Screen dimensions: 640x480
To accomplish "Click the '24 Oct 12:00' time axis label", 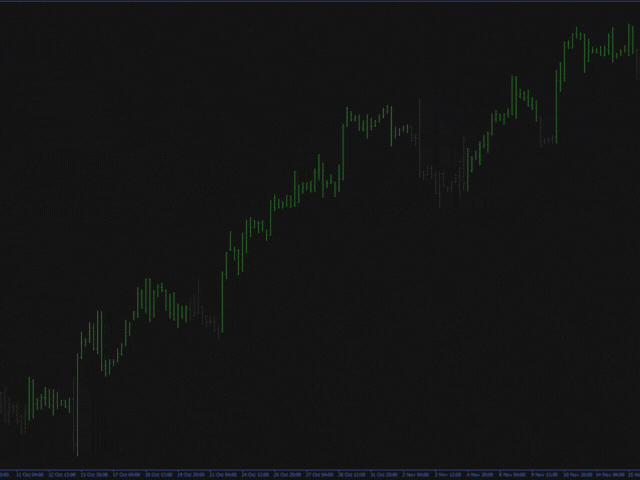I will pyautogui.click(x=255, y=475).
